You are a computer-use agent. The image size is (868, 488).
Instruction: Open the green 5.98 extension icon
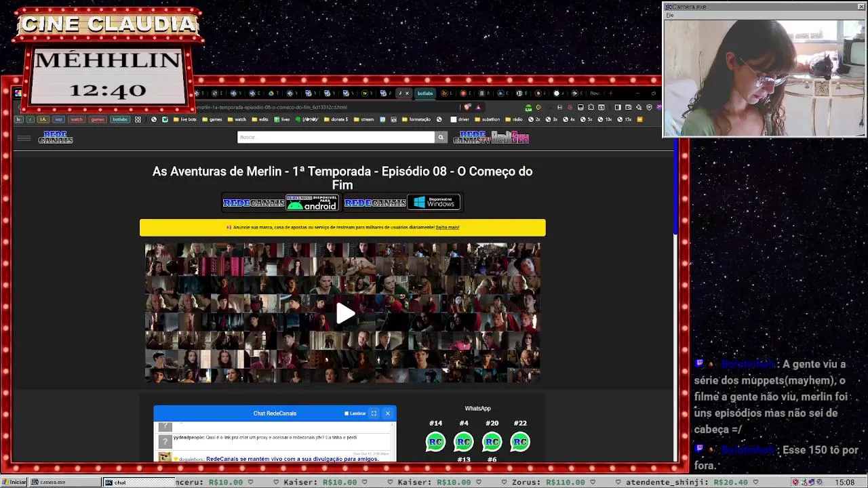[528, 108]
